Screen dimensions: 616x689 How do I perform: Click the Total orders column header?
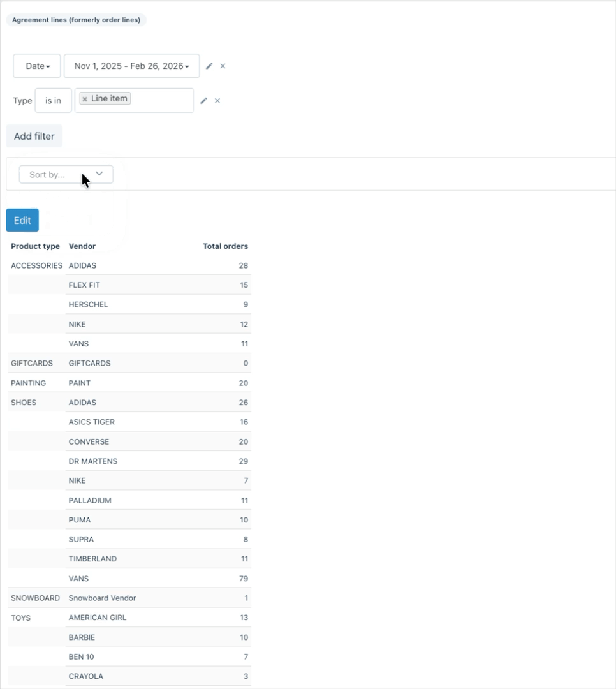[x=225, y=246]
